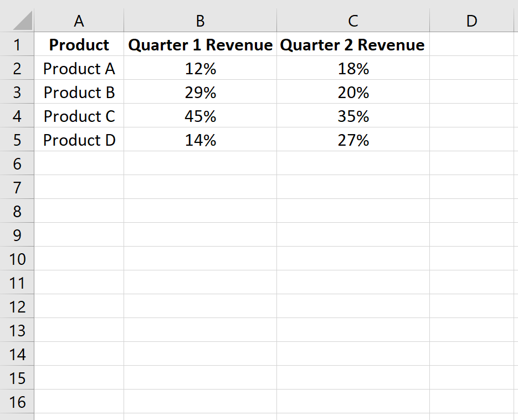518x420 pixels.
Task: Select the 'Product A' cell
Action: [x=79, y=68]
